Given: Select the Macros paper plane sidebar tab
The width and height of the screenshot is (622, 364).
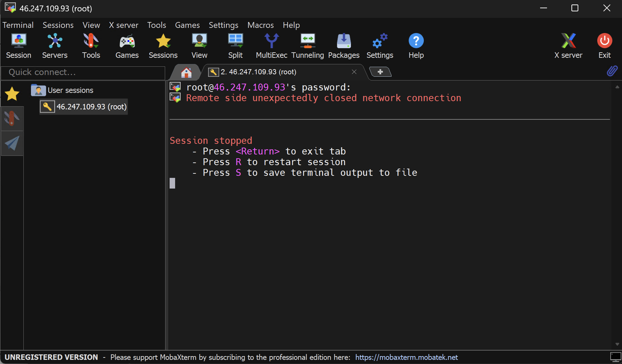Looking at the screenshot, I should point(12,143).
